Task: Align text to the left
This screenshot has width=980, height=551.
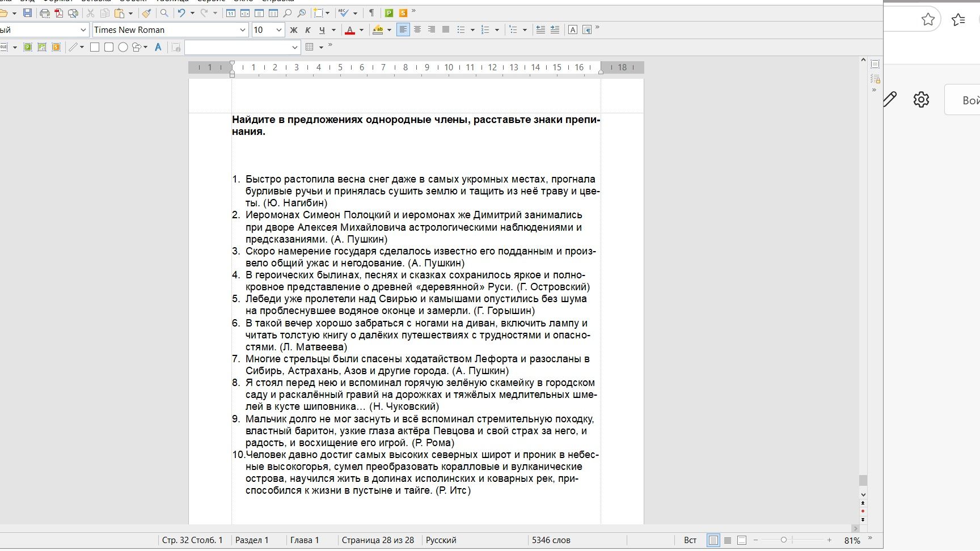Action: click(x=403, y=30)
